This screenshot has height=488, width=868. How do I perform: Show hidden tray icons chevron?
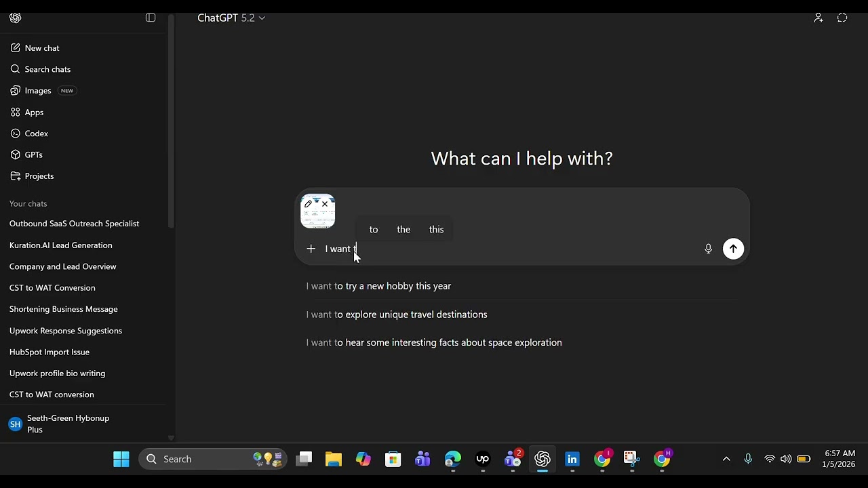click(726, 460)
